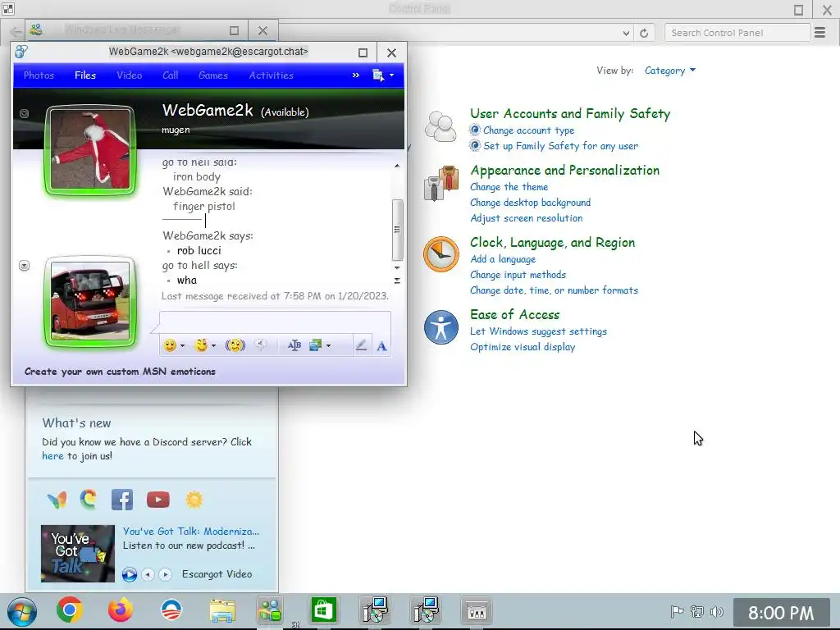This screenshot has width=840, height=630.
Task: Open the dropdown arrow next to chat options icon
Action: (391, 75)
